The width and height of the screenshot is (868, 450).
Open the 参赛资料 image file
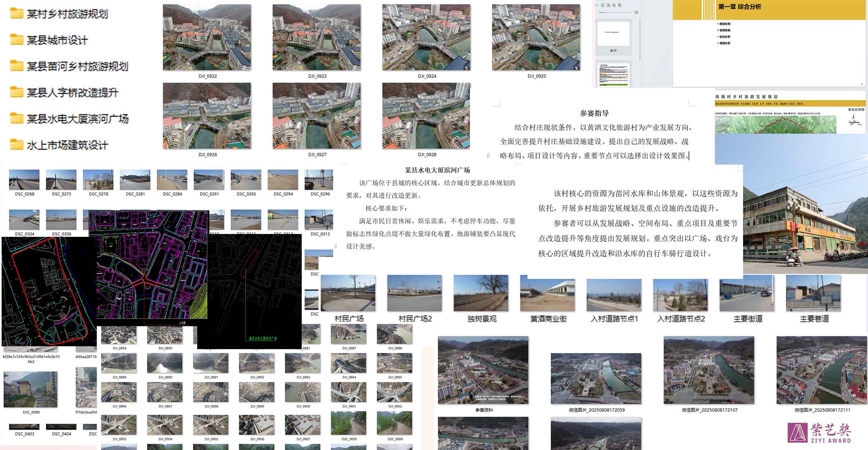point(483,370)
